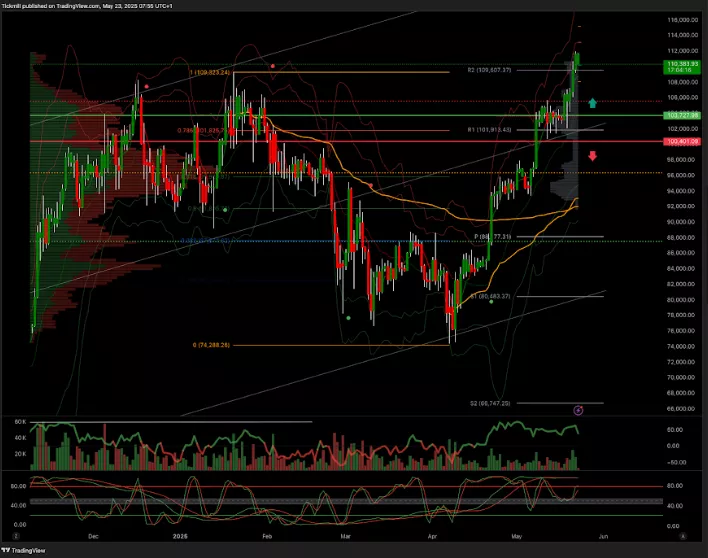Click the Fibonacci 1 level label near February

click(x=210, y=73)
